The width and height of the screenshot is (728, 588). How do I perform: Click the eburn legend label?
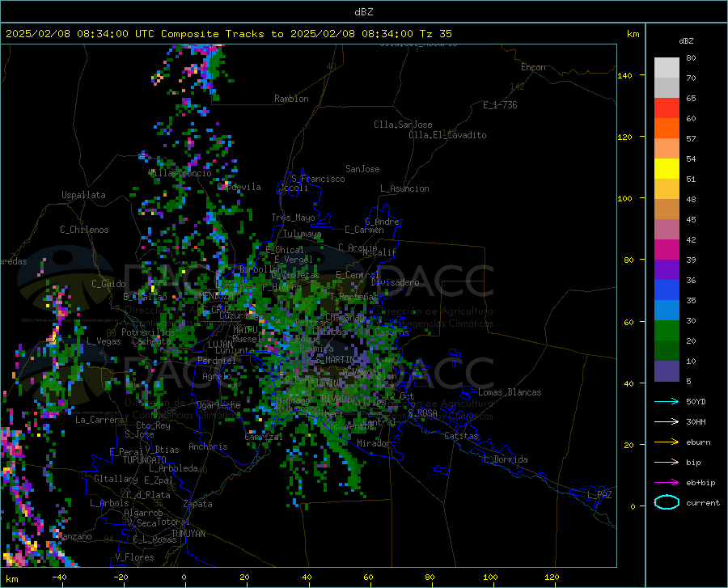pos(698,442)
